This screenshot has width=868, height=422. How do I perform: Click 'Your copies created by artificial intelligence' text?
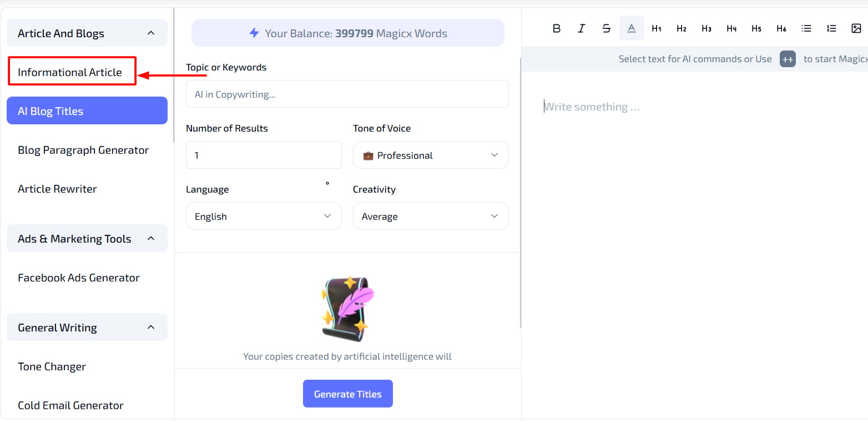pos(347,356)
